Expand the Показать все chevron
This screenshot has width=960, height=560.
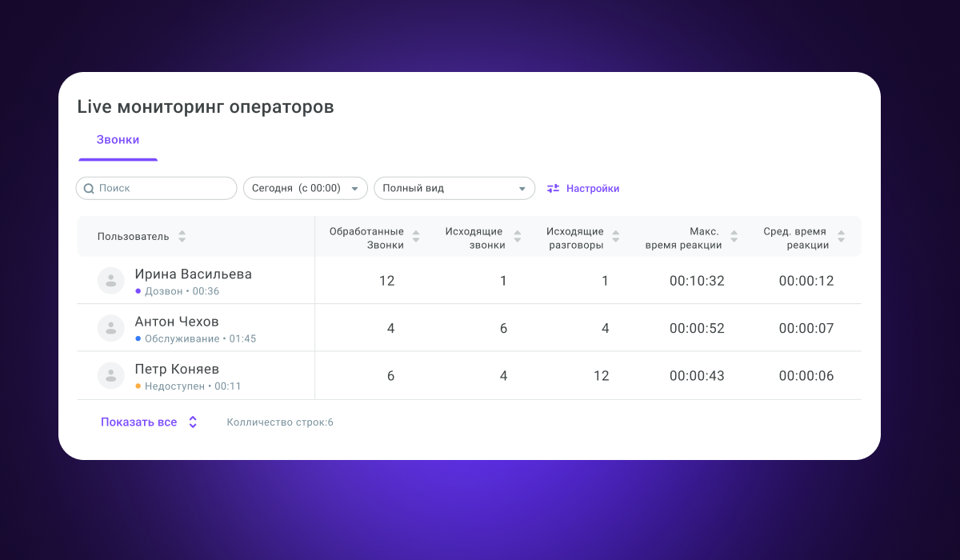click(193, 422)
